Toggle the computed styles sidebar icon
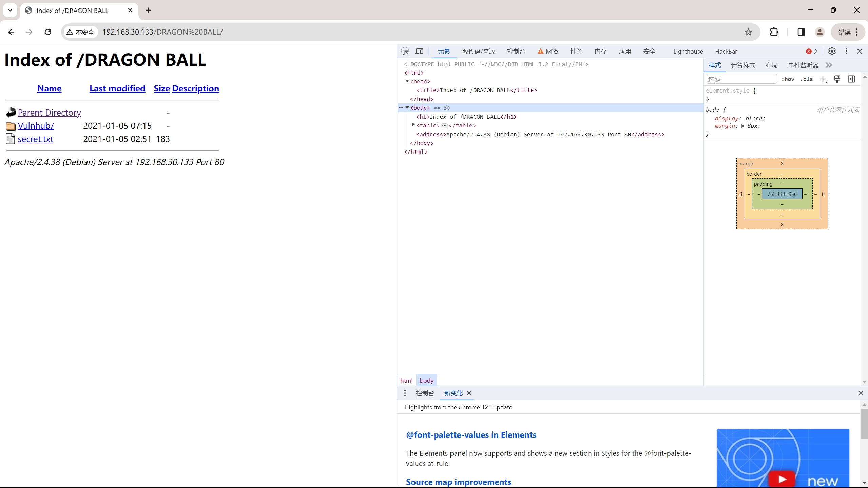 click(x=851, y=79)
